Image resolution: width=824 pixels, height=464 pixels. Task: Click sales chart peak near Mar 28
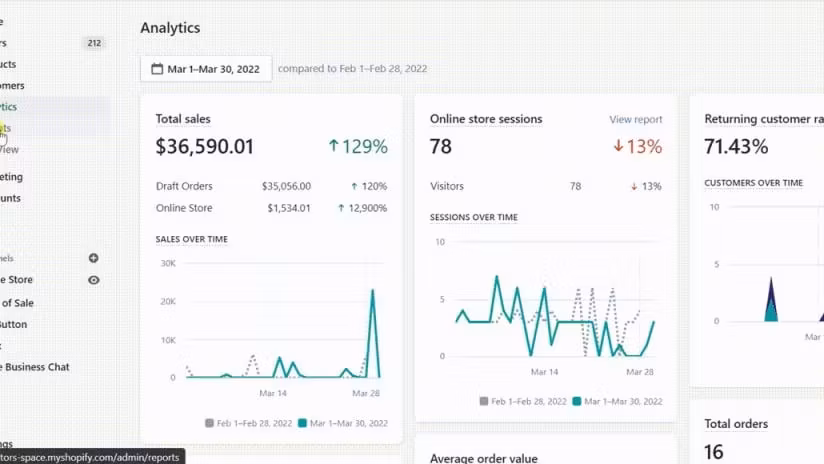[373, 291]
